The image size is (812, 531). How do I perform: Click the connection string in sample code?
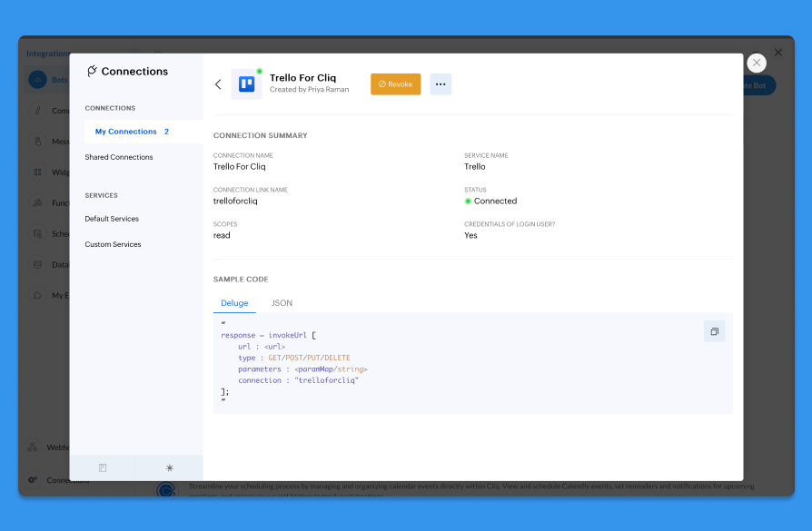click(x=326, y=380)
